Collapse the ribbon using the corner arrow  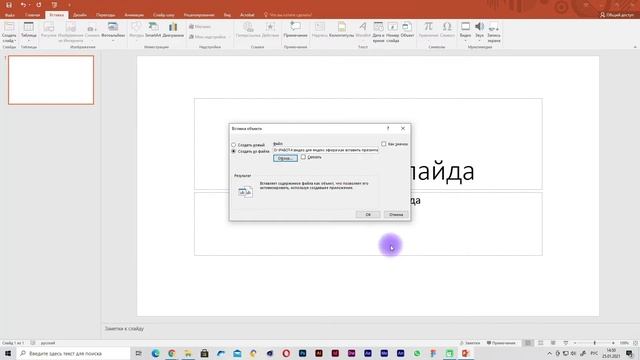click(x=635, y=47)
